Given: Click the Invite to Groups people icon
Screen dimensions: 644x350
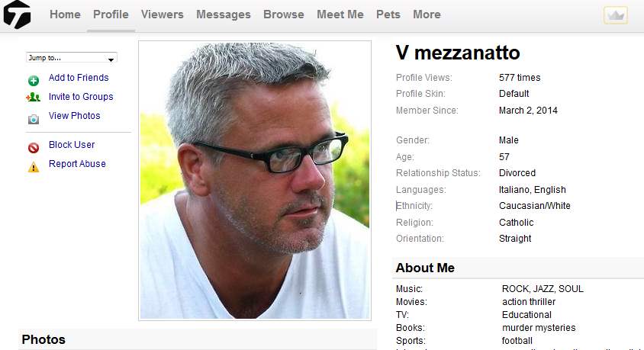Looking at the screenshot, I should [x=34, y=98].
